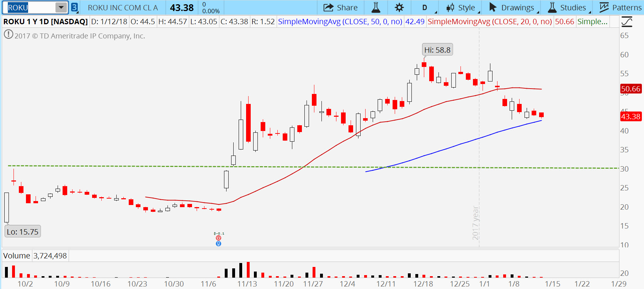Click the 11/6 date on time axis

pos(208,284)
